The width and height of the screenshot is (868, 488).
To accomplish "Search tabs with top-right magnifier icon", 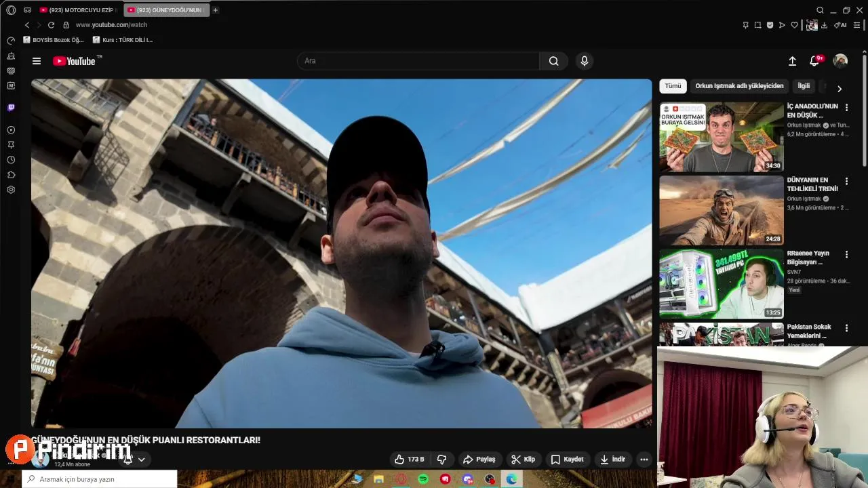I will click(x=820, y=10).
